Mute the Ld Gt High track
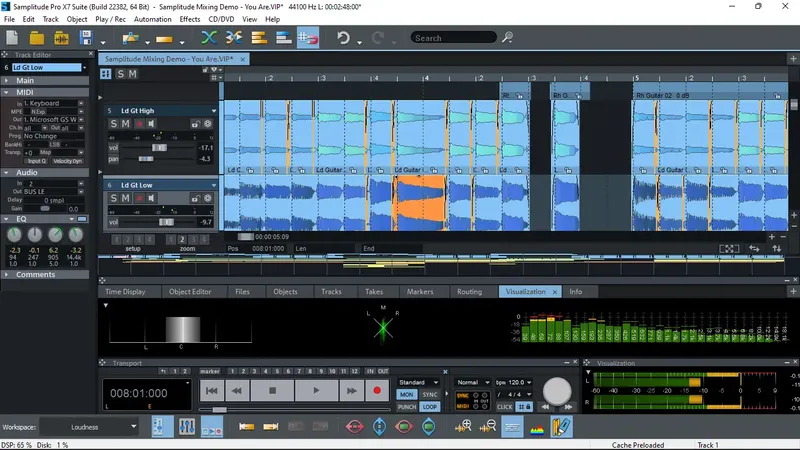This screenshot has width=800, height=450. coord(126,124)
